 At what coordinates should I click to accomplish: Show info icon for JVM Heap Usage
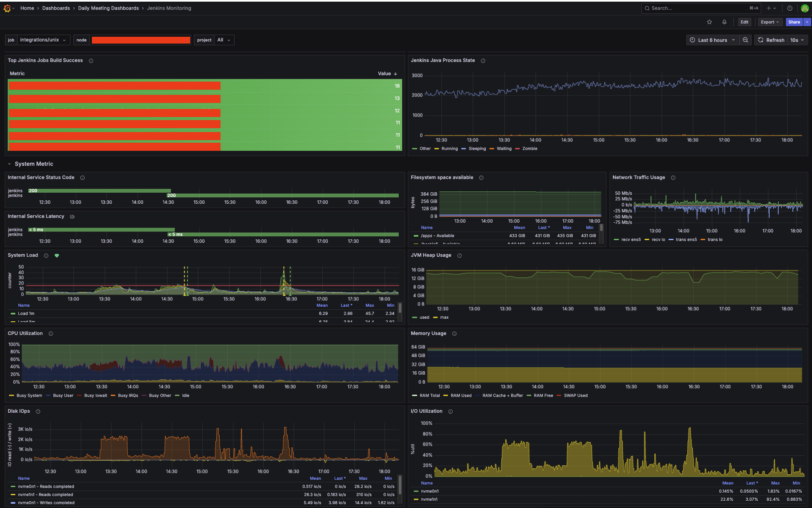pos(459,255)
